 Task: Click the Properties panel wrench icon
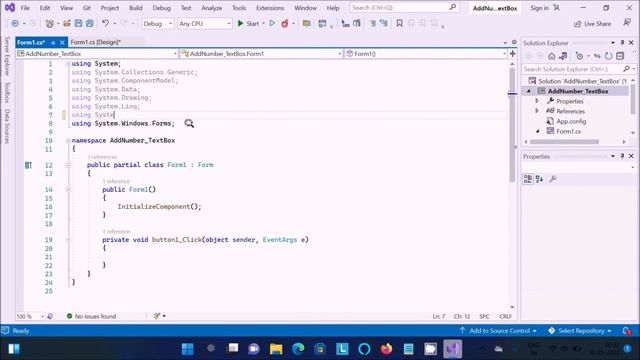[553, 179]
